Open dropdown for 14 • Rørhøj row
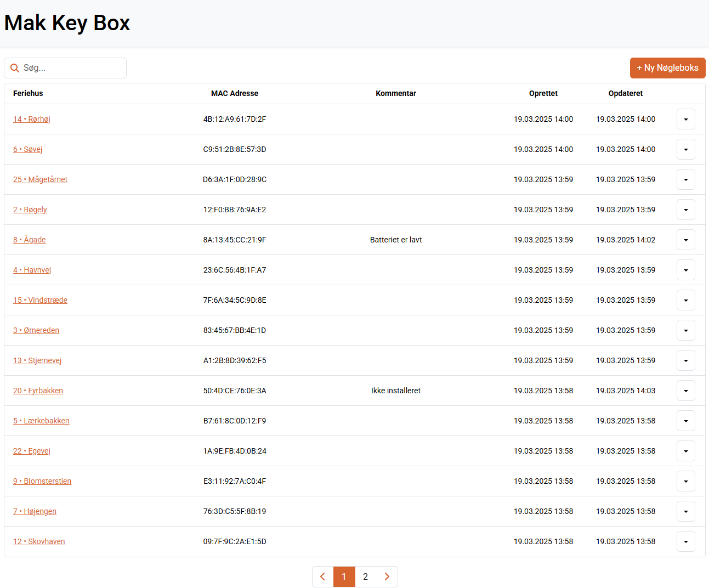 (685, 119)
